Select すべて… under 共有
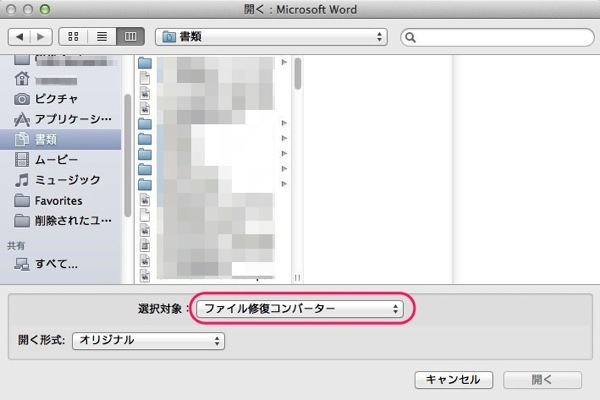600x400 pixels. click(x=60, y=264)
